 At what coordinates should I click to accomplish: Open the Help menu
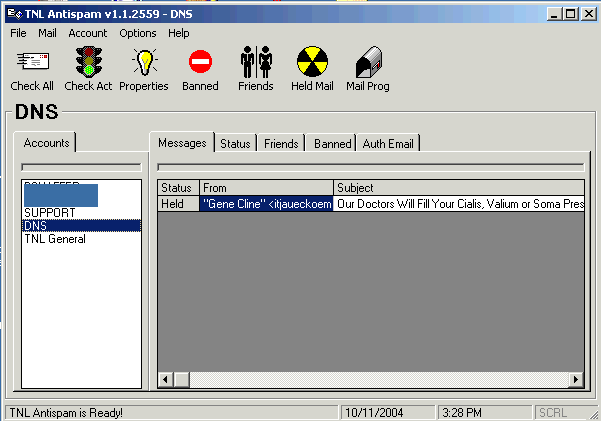tap(179, 33)
